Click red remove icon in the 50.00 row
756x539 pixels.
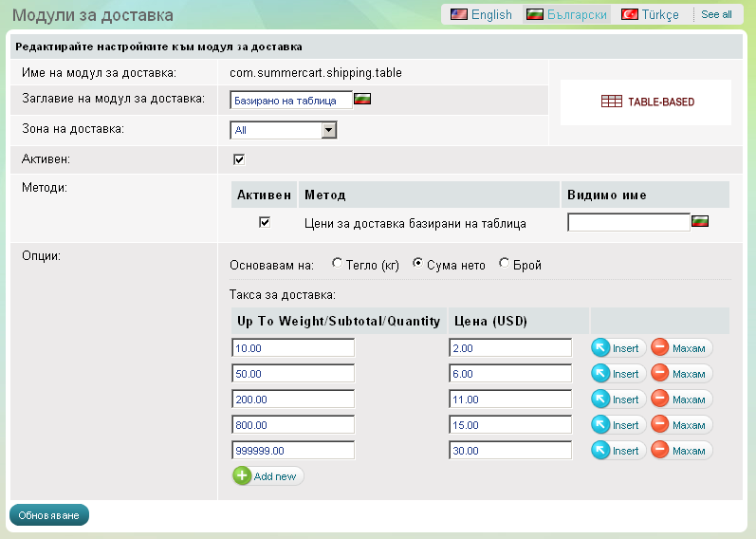click(660, 374)
